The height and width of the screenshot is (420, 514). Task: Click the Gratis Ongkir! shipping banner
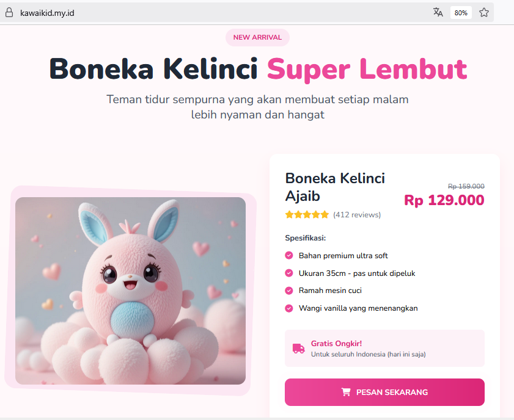(384, 349)
